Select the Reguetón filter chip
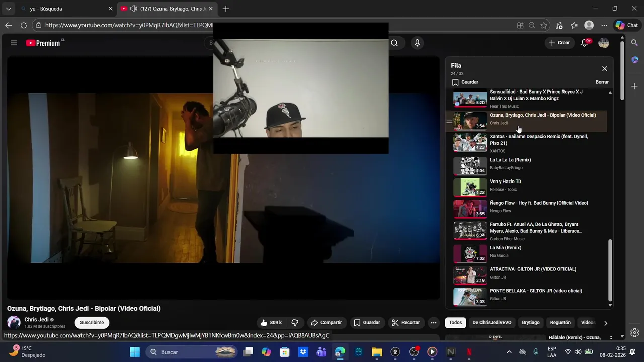Image resolution: width=644 pixels, height=362 pixels. (x=560, y=323)
